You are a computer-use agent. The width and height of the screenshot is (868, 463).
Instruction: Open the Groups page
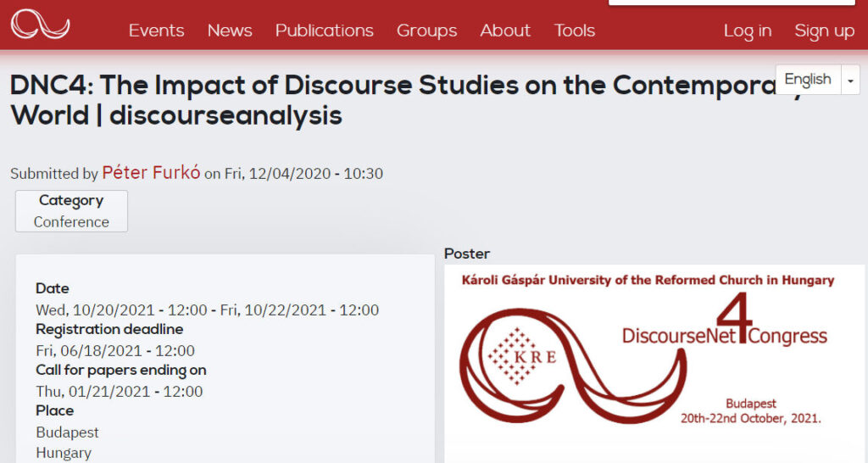426,31
